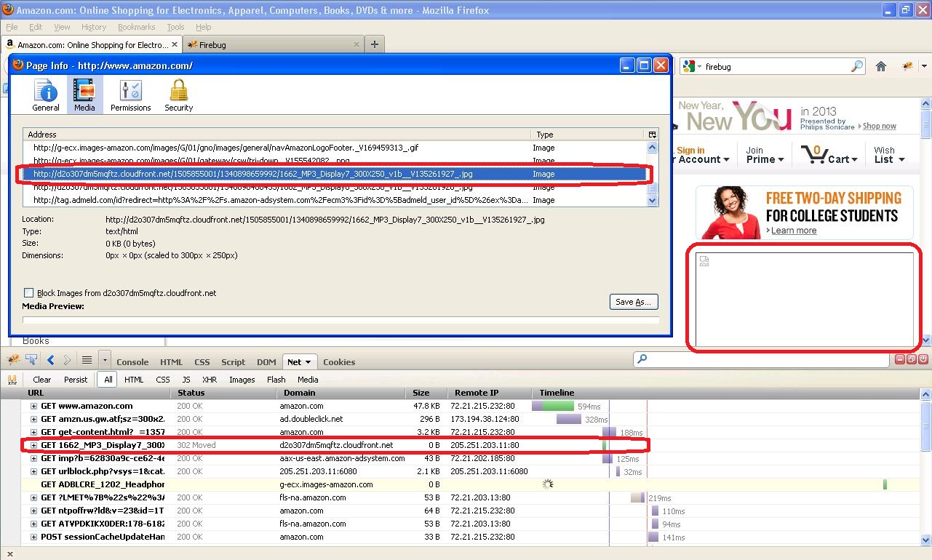This screenshot has height=560, width=932.
Task: Expand the GET www.amazon.com request
Action: point(33,406)
